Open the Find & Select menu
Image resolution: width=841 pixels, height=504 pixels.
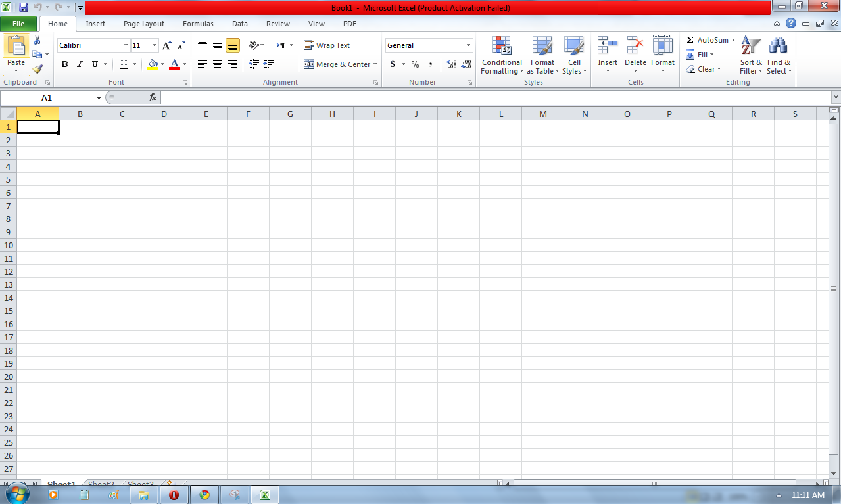[x=779, y=55]
